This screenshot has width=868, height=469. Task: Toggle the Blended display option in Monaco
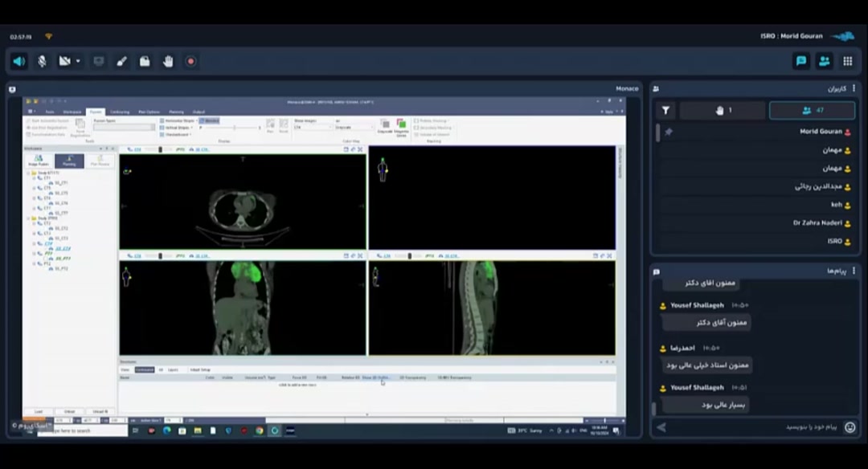pos(209,120)
